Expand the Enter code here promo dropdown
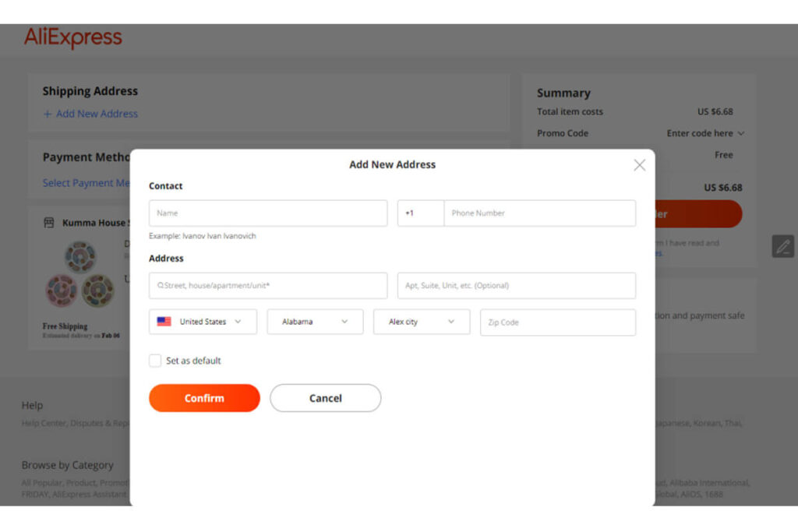The width and height of the screenshot is (798, 532). point(704,133)
